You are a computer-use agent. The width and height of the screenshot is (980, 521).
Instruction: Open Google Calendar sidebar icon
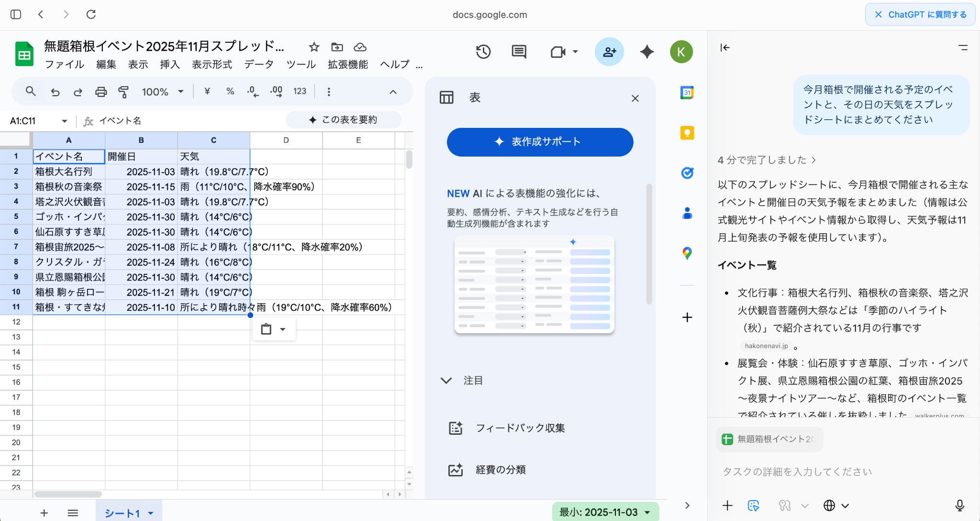tap(687, 92)
